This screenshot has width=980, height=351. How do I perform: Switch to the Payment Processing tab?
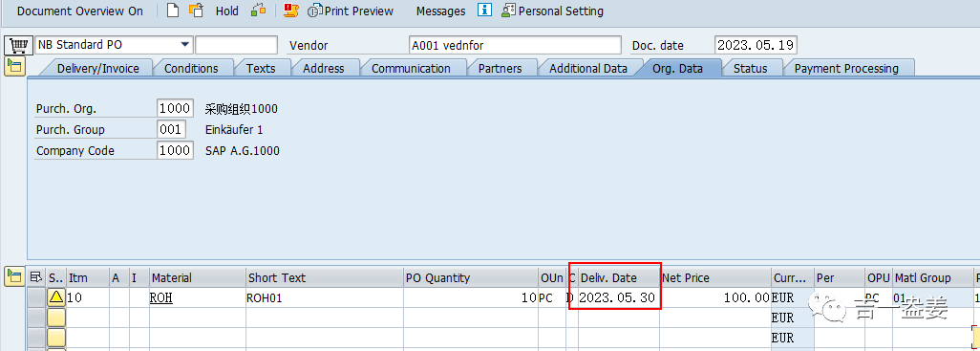846,68
